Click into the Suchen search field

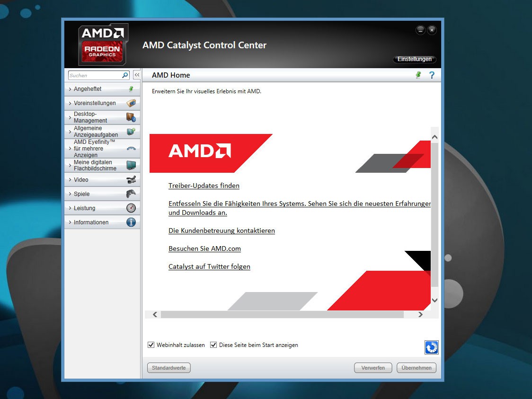point(95,75)
